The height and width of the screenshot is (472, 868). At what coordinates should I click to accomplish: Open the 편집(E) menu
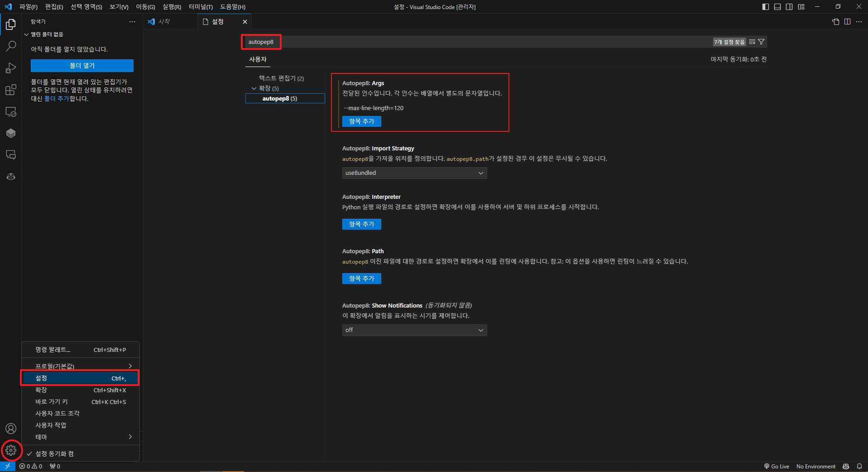pos(54,7)
